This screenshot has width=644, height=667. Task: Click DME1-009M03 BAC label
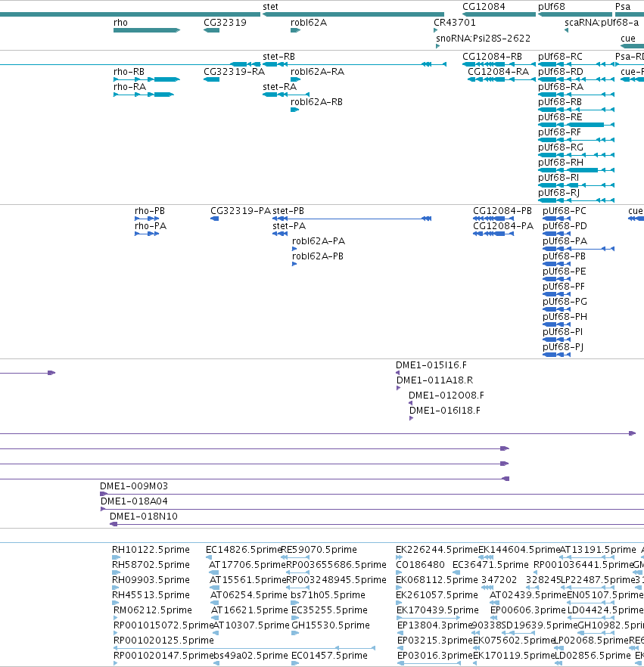coord(134,486)
